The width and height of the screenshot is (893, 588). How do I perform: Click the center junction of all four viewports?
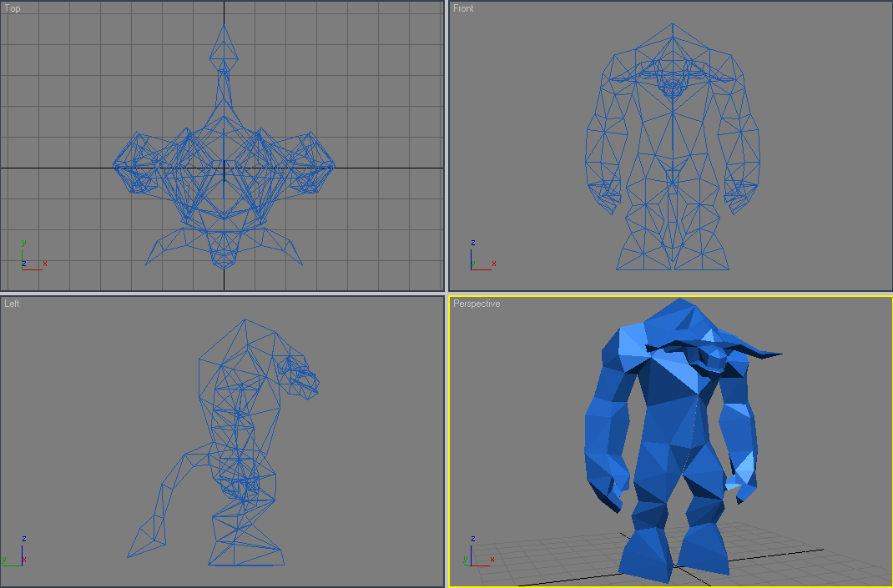tap(446, 294)
